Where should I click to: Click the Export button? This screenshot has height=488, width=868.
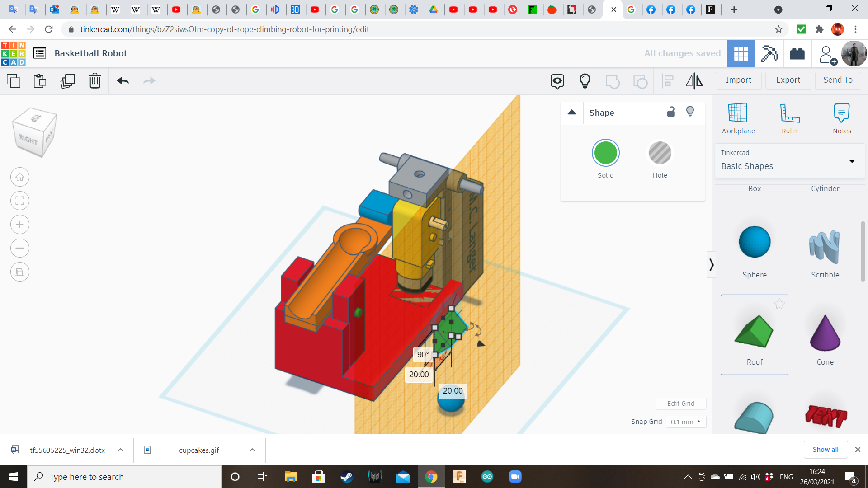(x=788, y=80)
